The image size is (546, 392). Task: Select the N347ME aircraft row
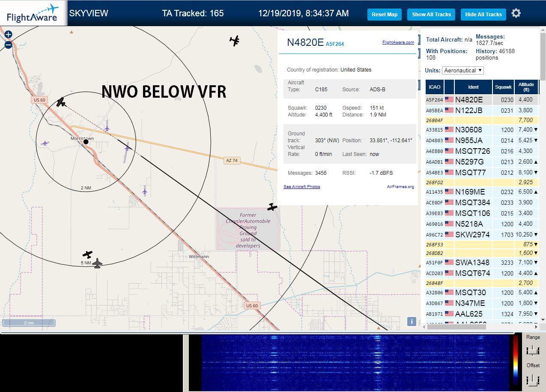(482, 303)
